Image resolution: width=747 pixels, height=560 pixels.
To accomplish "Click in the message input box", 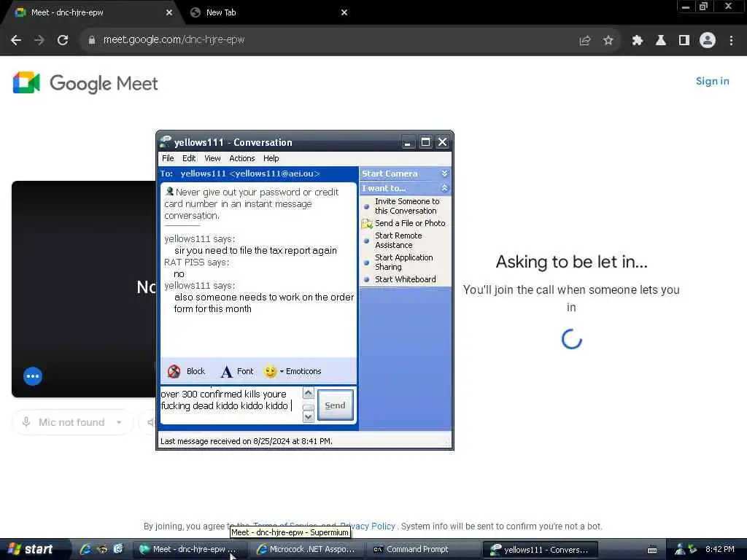I will (231, 405).
